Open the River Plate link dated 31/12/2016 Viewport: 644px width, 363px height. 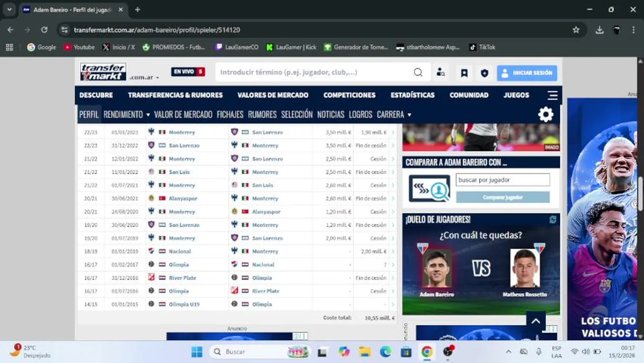pos(182,278)
